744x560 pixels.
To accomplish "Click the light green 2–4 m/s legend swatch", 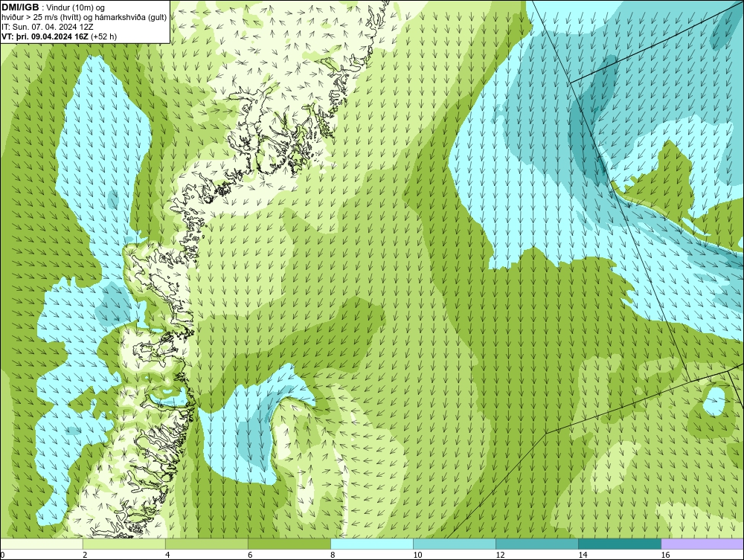I will (x=124, y=544).
